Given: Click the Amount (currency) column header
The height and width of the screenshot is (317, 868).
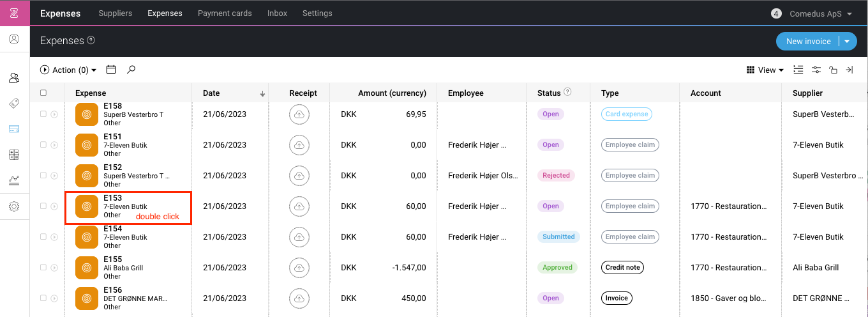Looking at the screenshot, I should [392, 93].
